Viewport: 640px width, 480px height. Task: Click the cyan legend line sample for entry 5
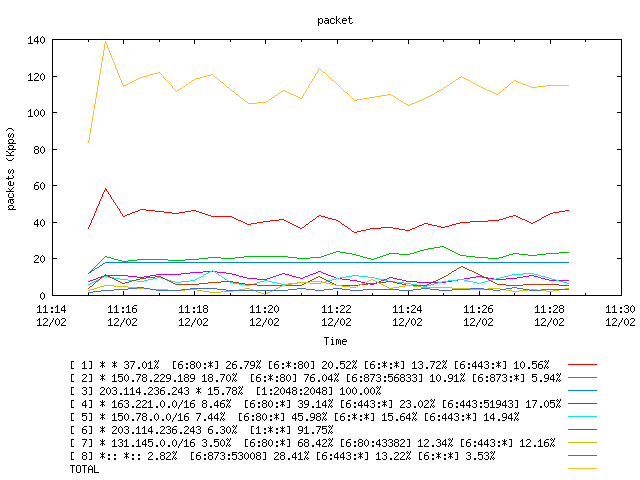pos(582,416)
